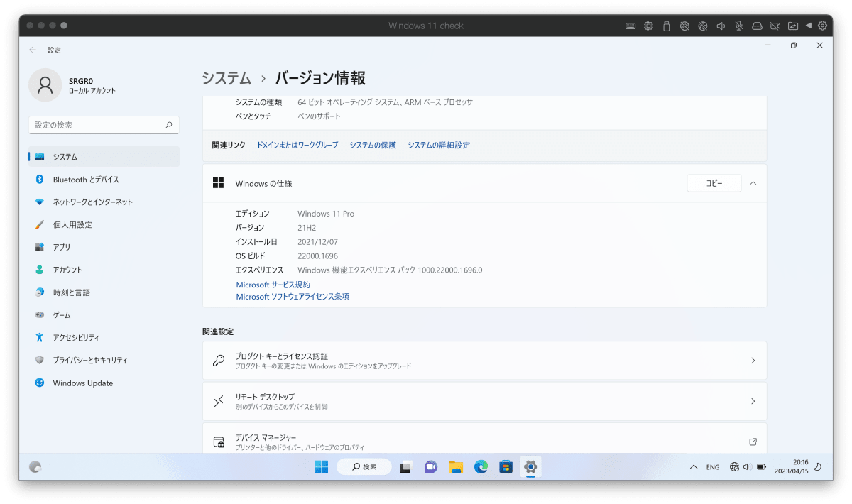
Task: Open システムの詳細設定 link
Action: [439, 145]
